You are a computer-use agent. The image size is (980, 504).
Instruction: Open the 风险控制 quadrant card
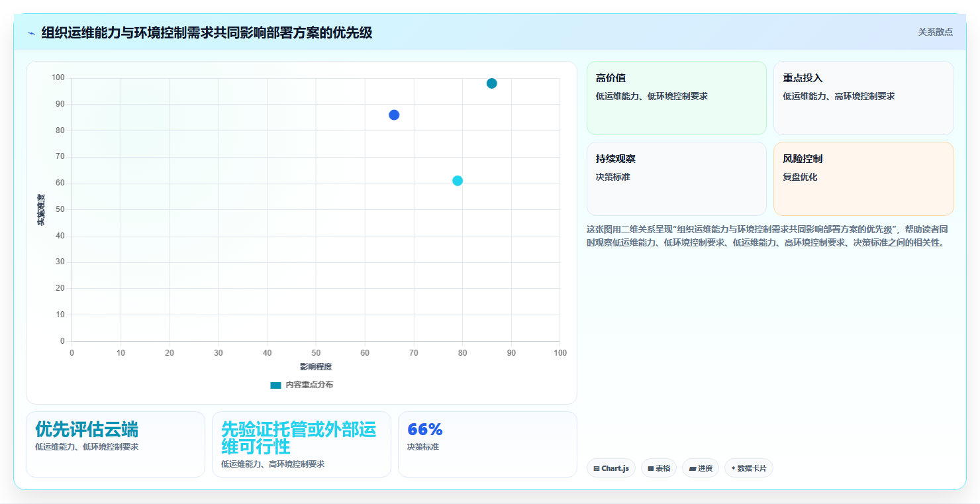[863, 179]
